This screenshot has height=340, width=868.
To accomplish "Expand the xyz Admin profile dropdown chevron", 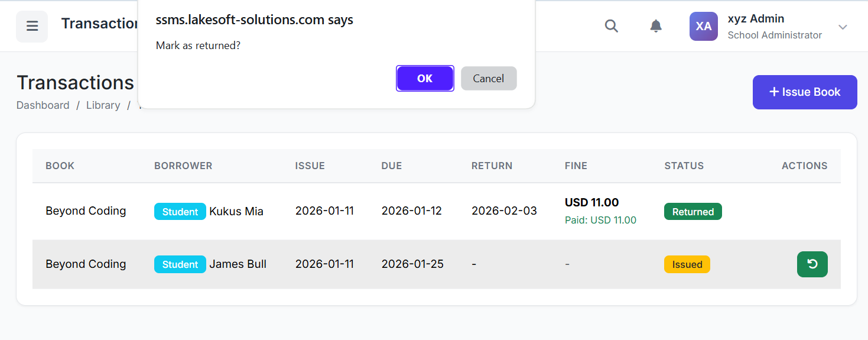I will pyautogui.click(x=843, y=27).
